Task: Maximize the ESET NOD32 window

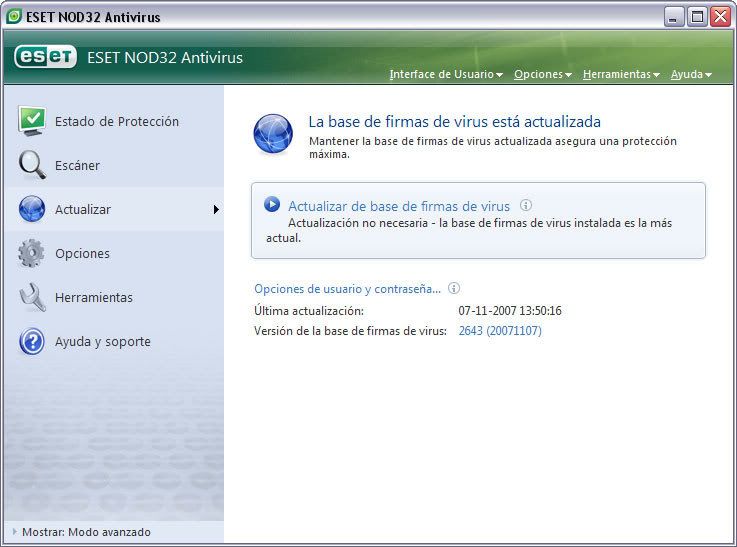Action: [698, 17]
